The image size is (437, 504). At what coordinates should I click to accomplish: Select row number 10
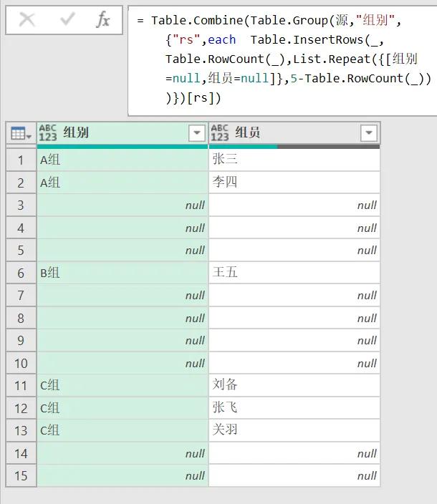pos(21,363)
